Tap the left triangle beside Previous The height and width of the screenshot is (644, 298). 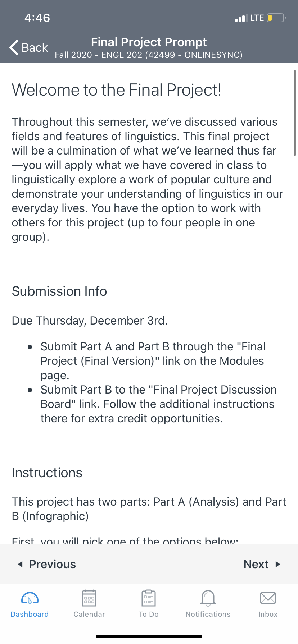pos(20,564)
